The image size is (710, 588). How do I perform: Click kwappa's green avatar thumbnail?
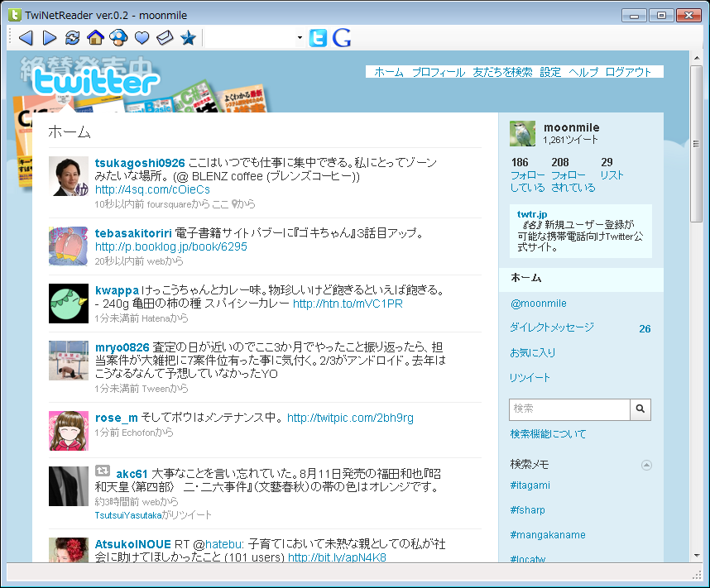pos(69,304)
